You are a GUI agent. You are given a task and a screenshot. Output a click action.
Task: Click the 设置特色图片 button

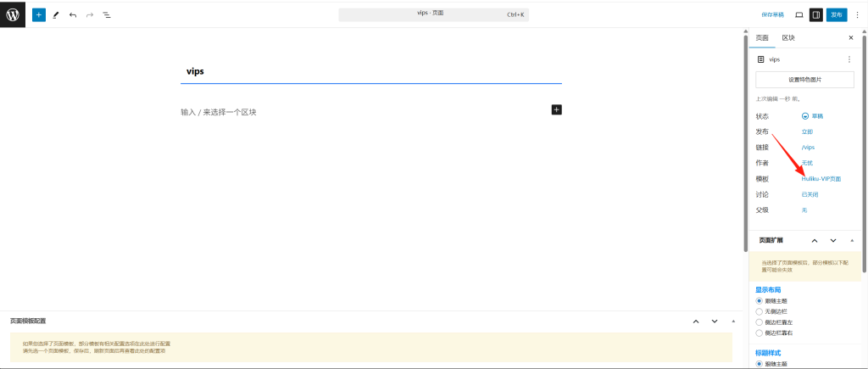coord(804,80)
